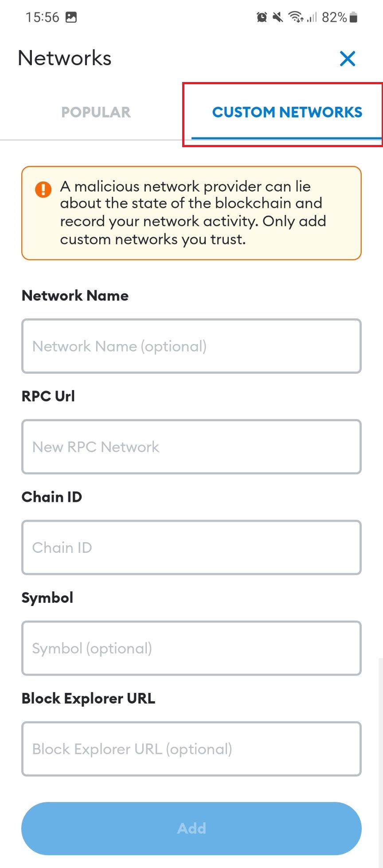
Task: Tap the cellular signal strength icon
Action: 312,17
